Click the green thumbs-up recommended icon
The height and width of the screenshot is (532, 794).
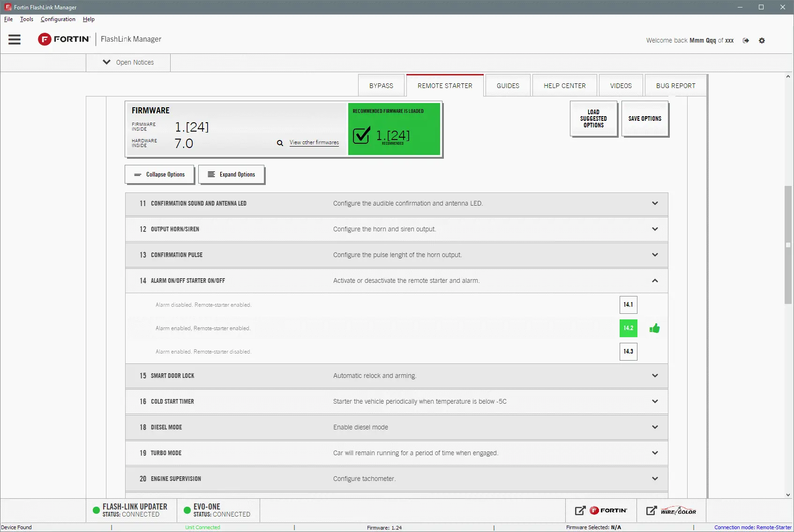tap(654, 328)
